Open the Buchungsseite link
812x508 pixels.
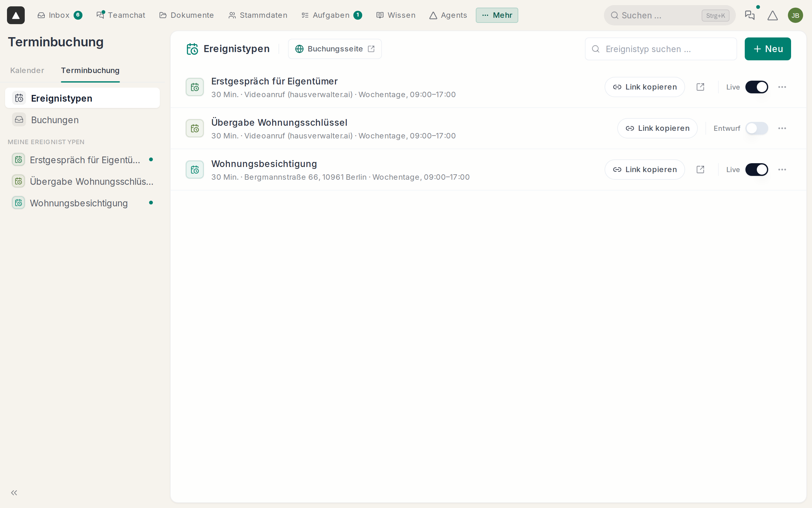(335, 49)
